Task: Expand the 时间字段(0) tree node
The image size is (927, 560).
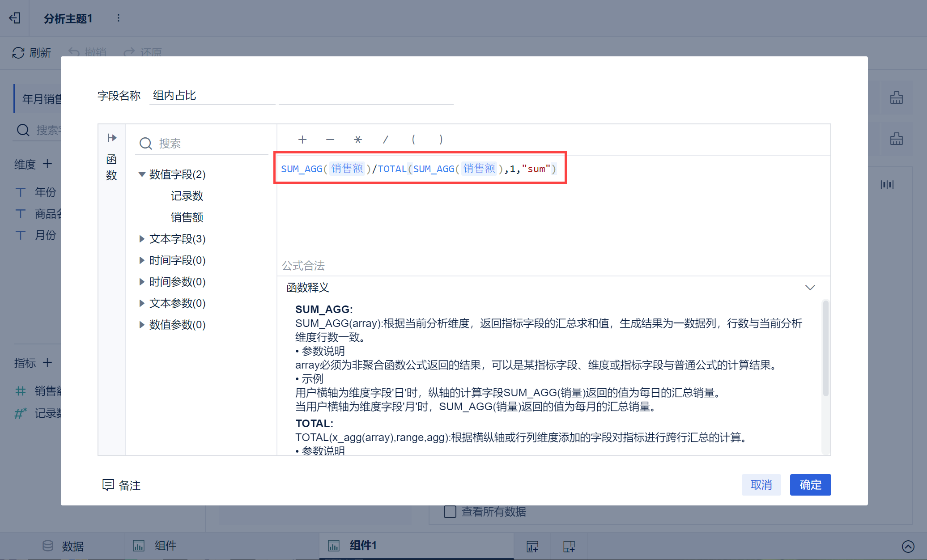Action: (x=142, y=260)
